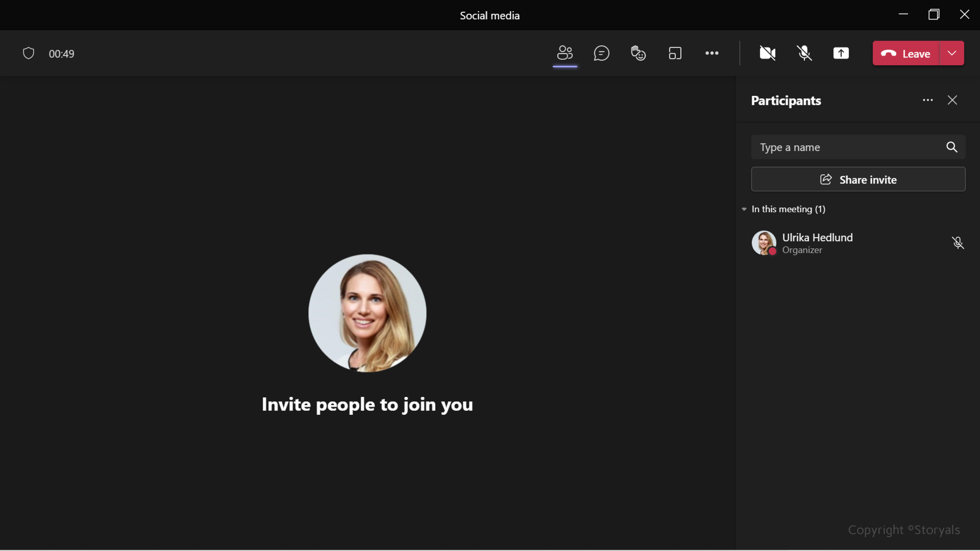Toggle the camera on

(767, 53)
